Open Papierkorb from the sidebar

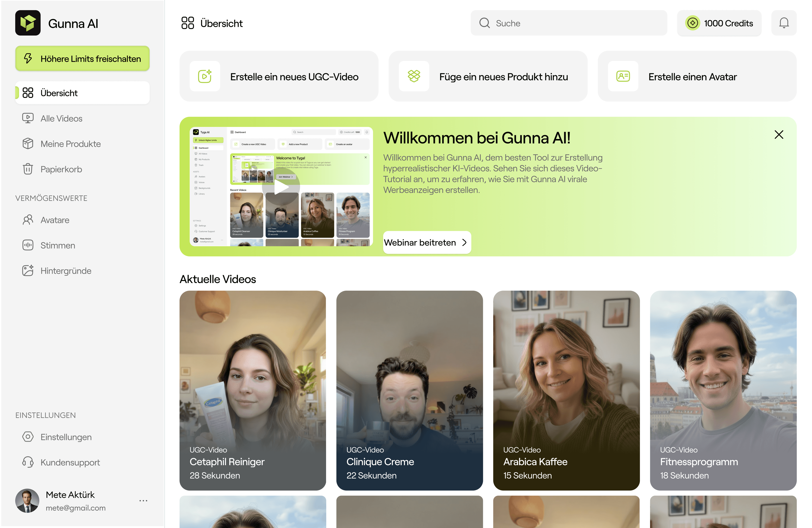point(61,169)
